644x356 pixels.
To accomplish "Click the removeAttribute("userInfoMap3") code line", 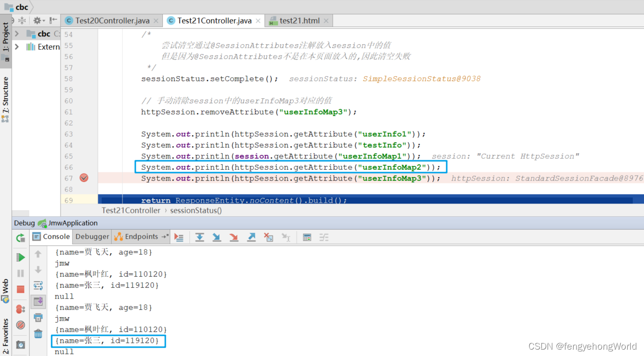I will pyautogui.click(x=249, y=112).
